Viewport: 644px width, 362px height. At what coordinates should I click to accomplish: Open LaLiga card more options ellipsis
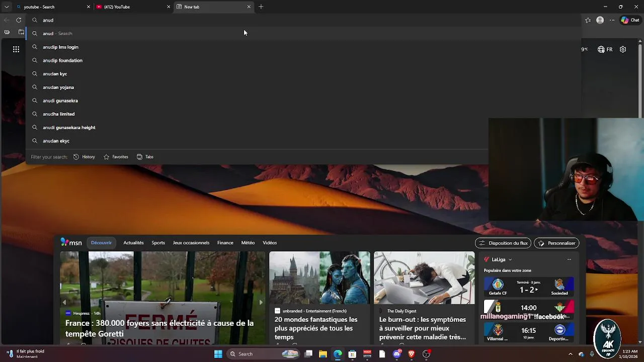tap(569, 259)
